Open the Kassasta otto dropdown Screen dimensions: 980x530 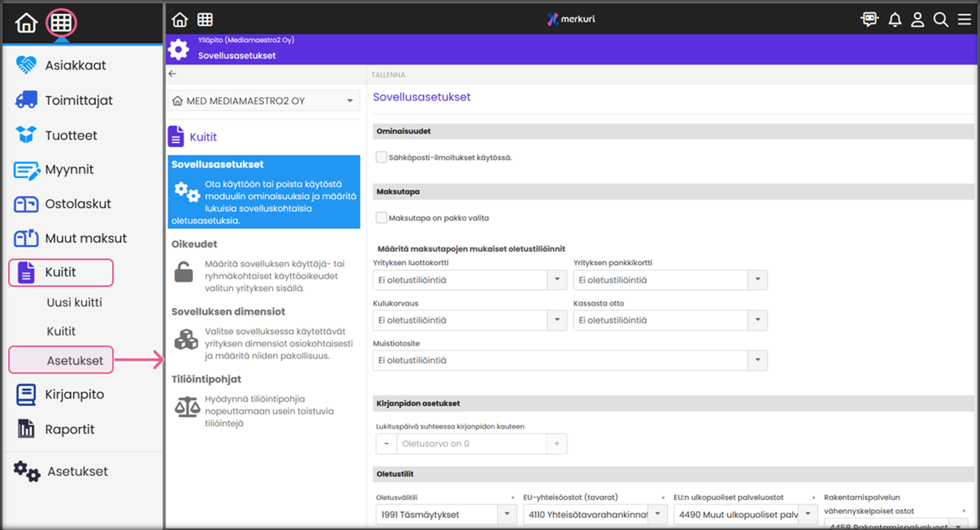pos(757,320)
